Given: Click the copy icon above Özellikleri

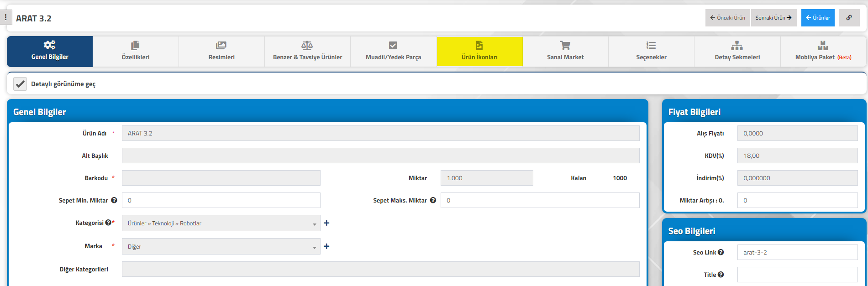Looking at the screenshot, I should [x=135, y=45].
